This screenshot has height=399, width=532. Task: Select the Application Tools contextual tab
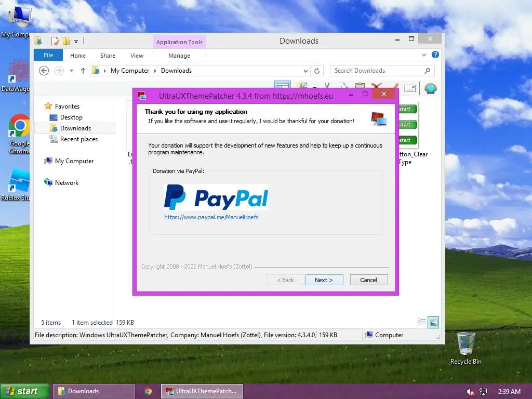179,42
